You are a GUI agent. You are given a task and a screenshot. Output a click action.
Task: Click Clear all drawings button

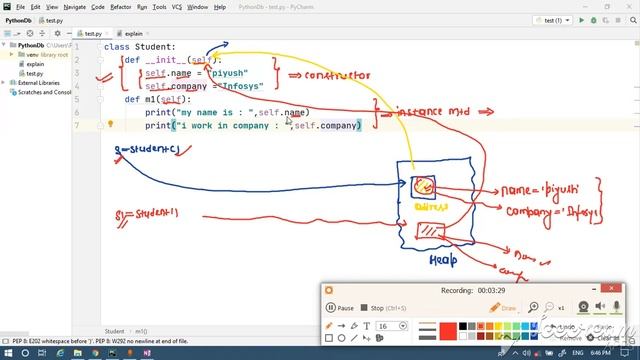[x=602, y=338]
